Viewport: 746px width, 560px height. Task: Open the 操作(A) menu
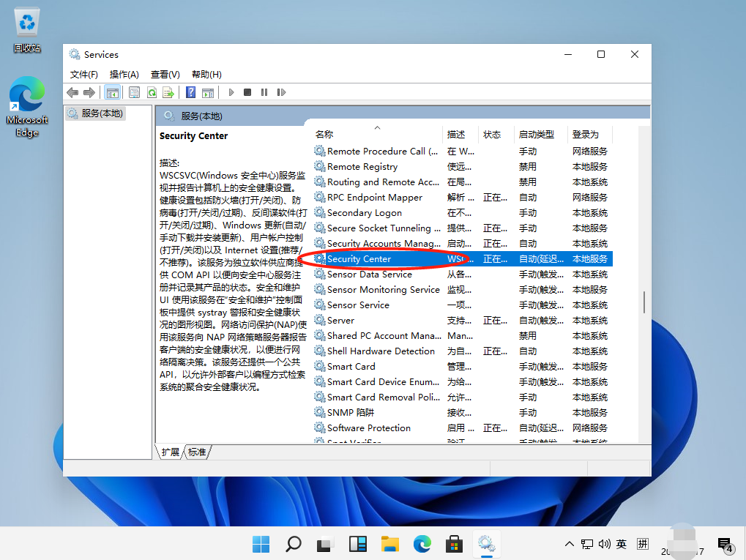point(124,74)
